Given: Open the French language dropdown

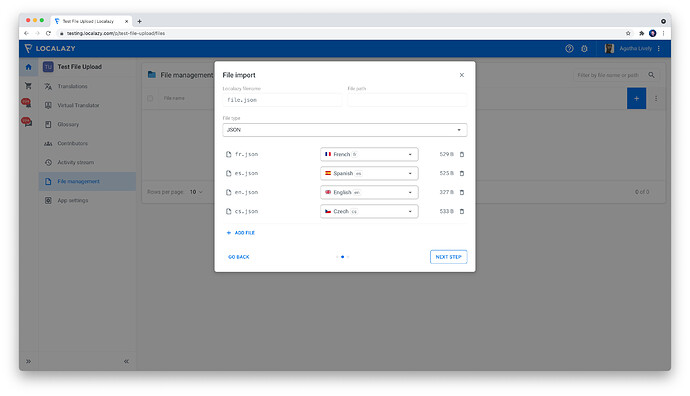Looking at the screenshot, I should click(369, 154).
